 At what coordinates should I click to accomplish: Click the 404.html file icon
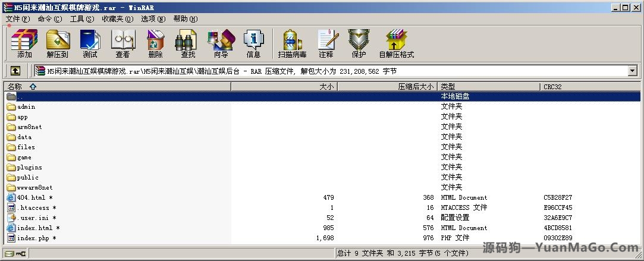tap(11, 197)
